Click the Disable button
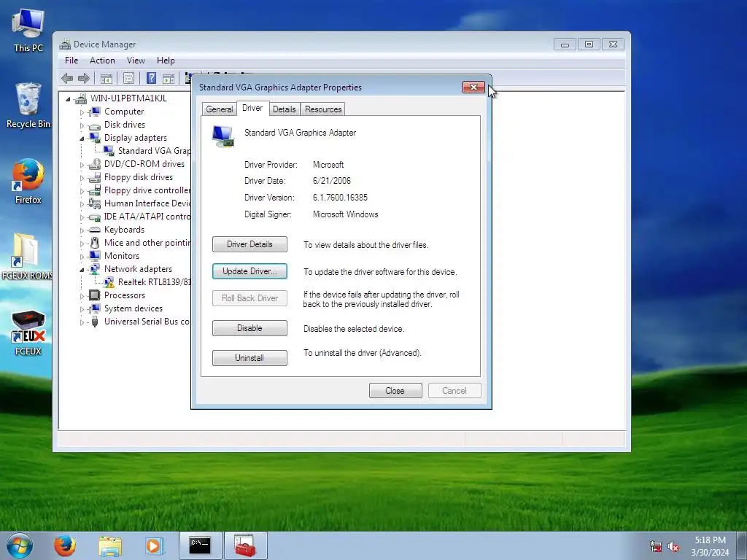Screen dimensions: 747x560 click(249, 328)
